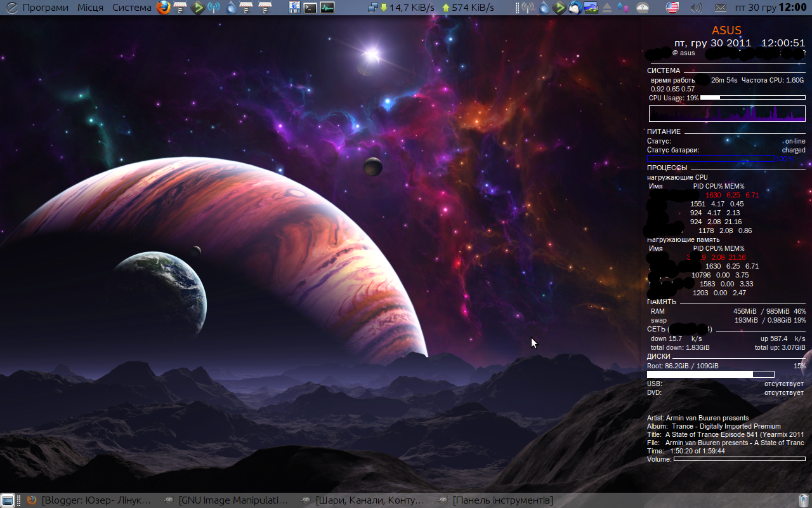Click the green play icon in the system tray
This screenshot has width=812, height=508.
[x=560, y=8]
